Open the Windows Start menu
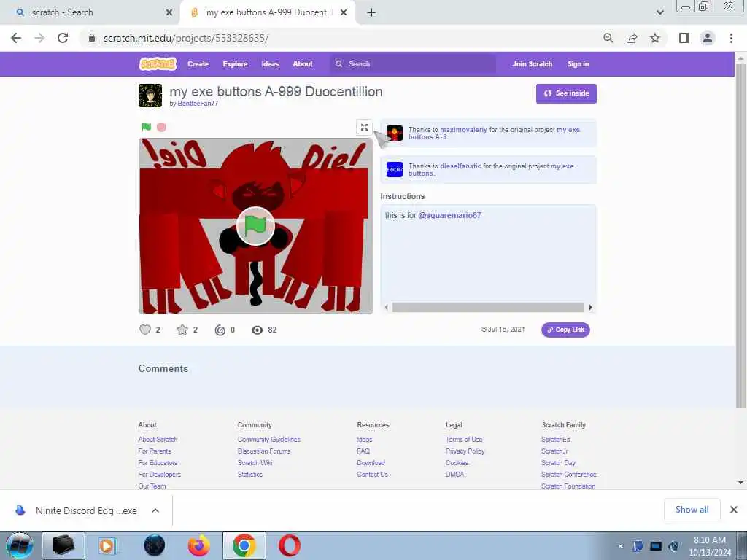This screenshot has height=560, width=747. click(x=19, y=545)
